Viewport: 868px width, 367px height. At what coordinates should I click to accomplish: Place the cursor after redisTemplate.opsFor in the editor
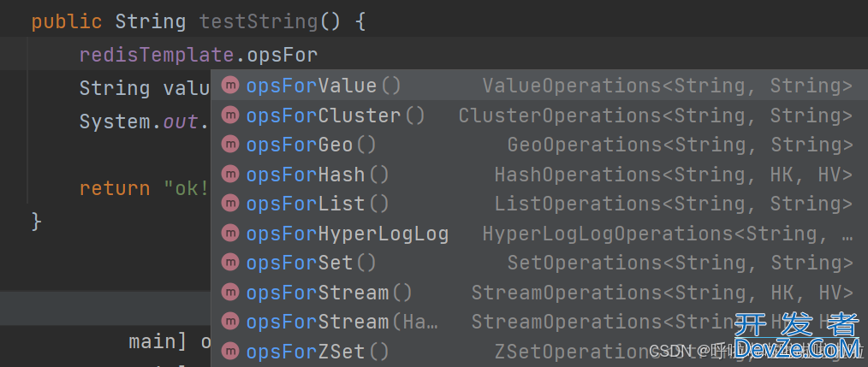(318, 55)
